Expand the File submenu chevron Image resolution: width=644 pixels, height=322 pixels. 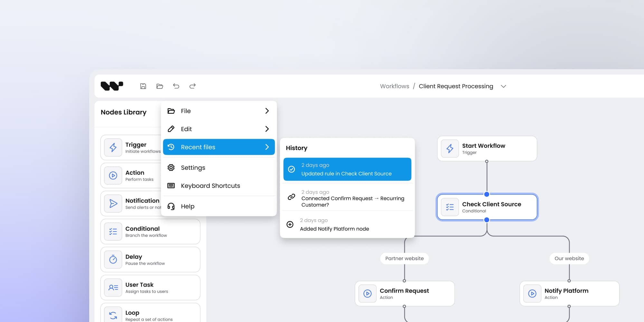[267, 111]
